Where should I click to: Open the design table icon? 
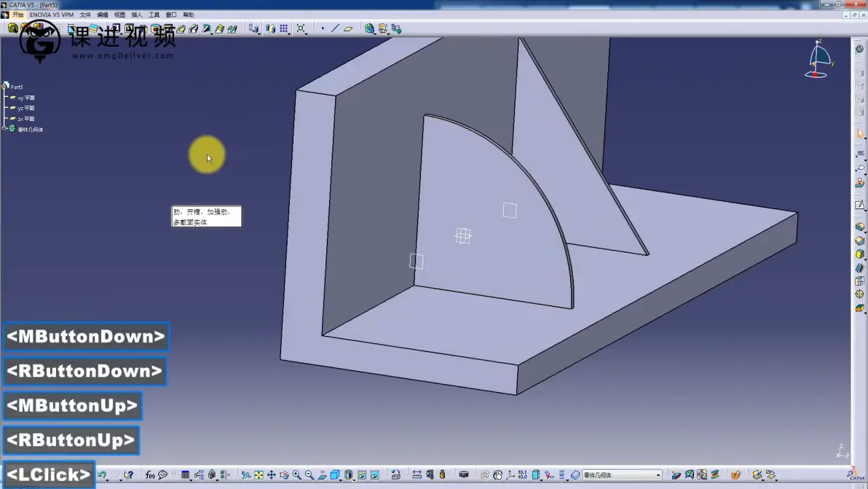pyautogui.click(x=186, y=475)
